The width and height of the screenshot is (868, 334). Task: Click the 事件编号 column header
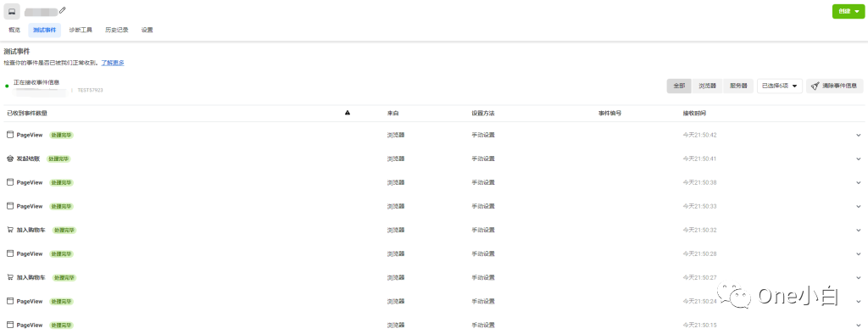pos(609,113)
